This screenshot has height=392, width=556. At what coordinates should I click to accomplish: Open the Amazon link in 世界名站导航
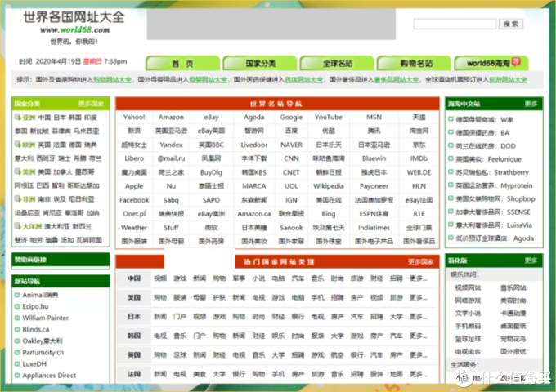pyautogui.click(x=171, y=118)
